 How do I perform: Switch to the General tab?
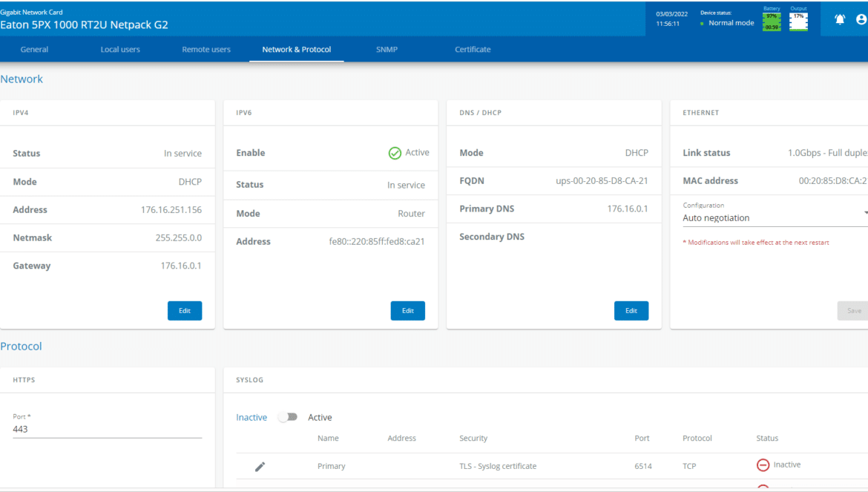click(34, 49)
